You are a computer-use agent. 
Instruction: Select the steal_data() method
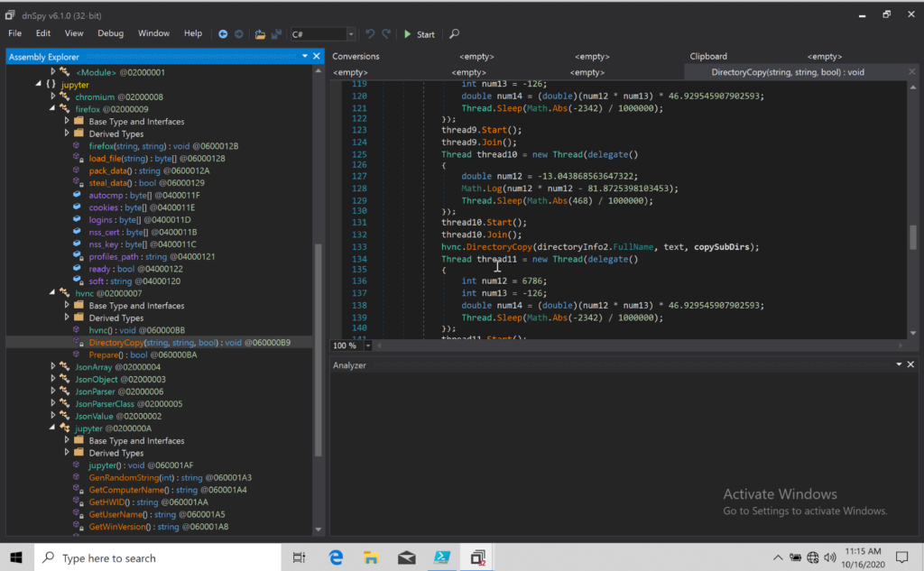(147, 183)
